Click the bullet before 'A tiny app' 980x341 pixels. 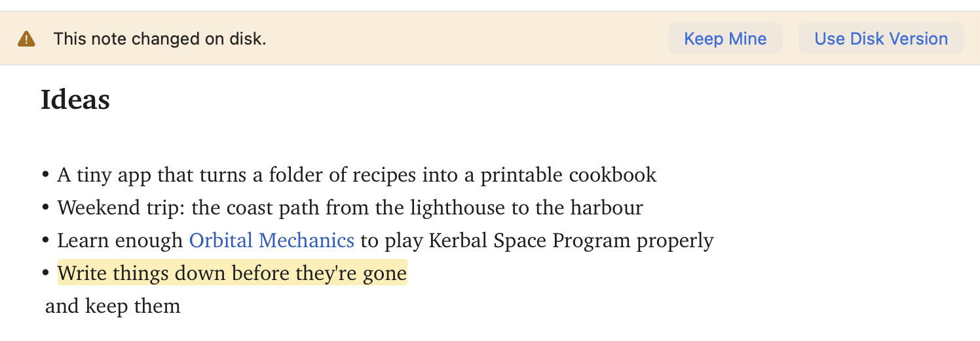point(46,175)
